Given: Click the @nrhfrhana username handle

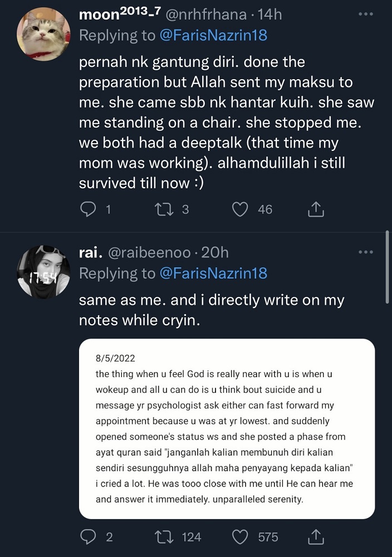Looking at the screenshot, I should [x=204, y=14].
